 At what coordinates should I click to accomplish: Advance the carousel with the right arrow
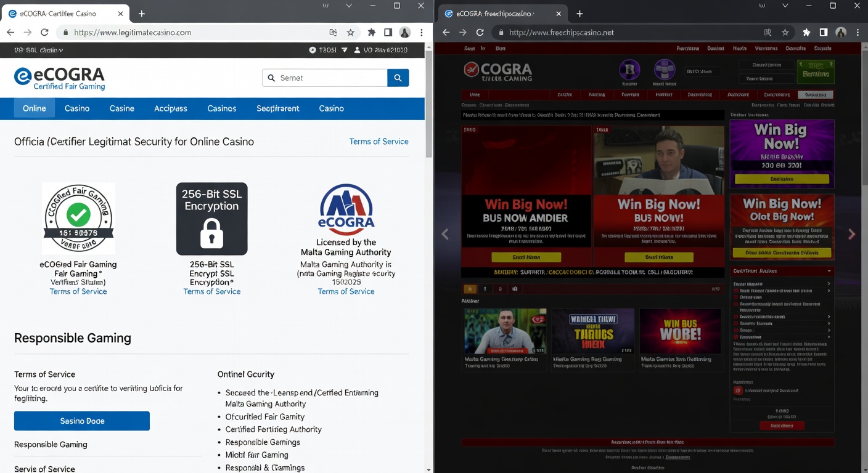852,234
